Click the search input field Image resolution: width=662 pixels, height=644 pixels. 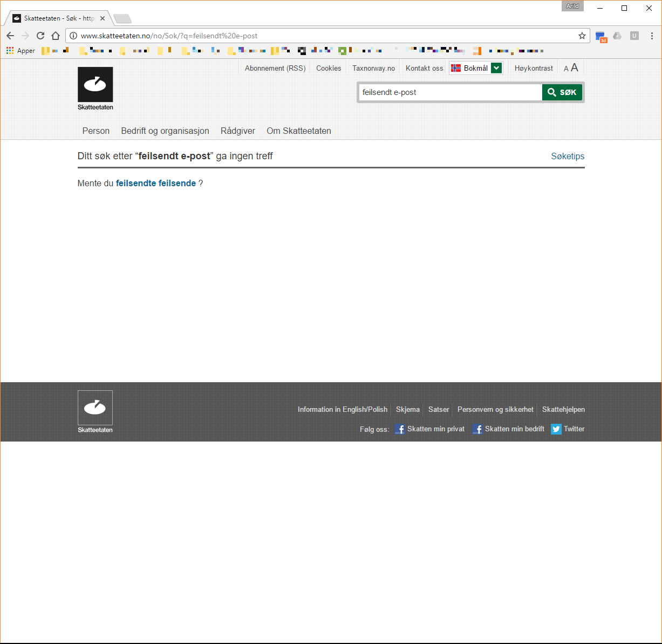pyautogui.click(x=451, y=92)
